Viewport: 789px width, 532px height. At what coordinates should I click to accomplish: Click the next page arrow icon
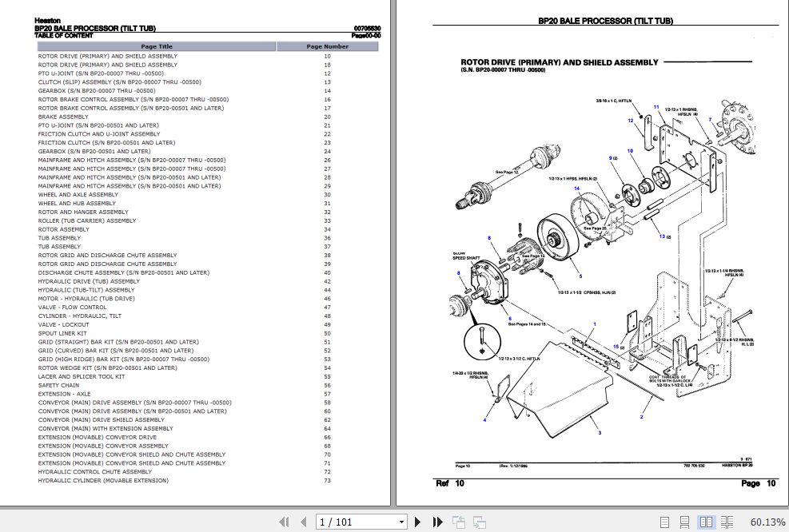click(418, 522)
